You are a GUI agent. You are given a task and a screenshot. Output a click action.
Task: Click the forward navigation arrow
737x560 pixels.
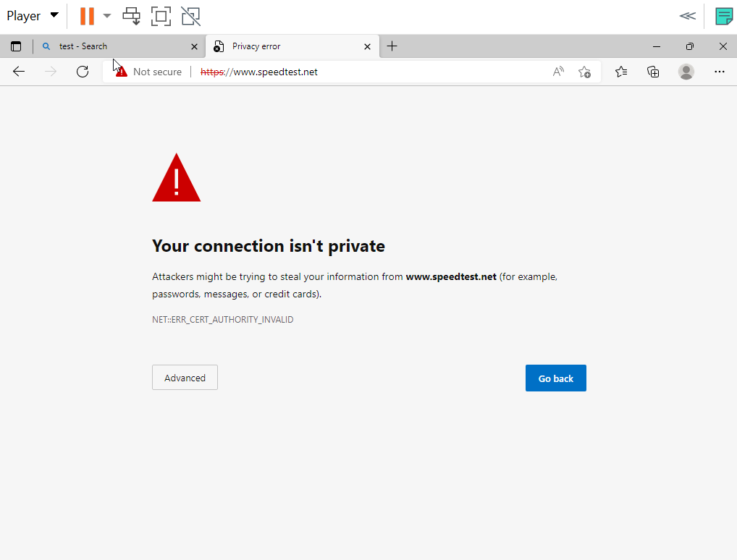(x=50, y=72)
